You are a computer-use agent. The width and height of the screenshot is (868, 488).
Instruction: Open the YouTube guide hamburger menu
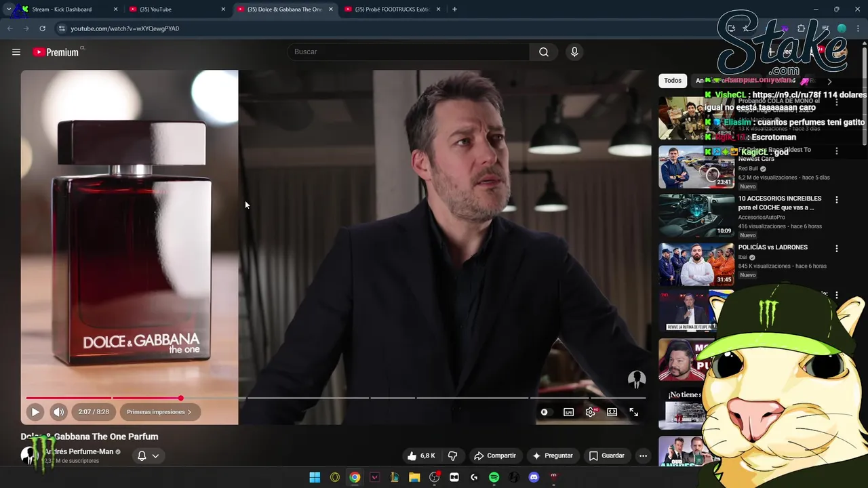pos(16,52)
